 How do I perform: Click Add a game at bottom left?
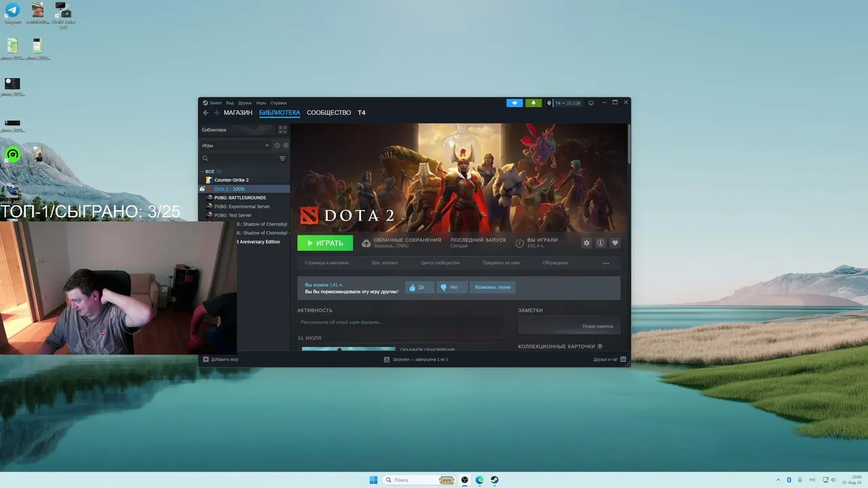(x=221, y=359)
